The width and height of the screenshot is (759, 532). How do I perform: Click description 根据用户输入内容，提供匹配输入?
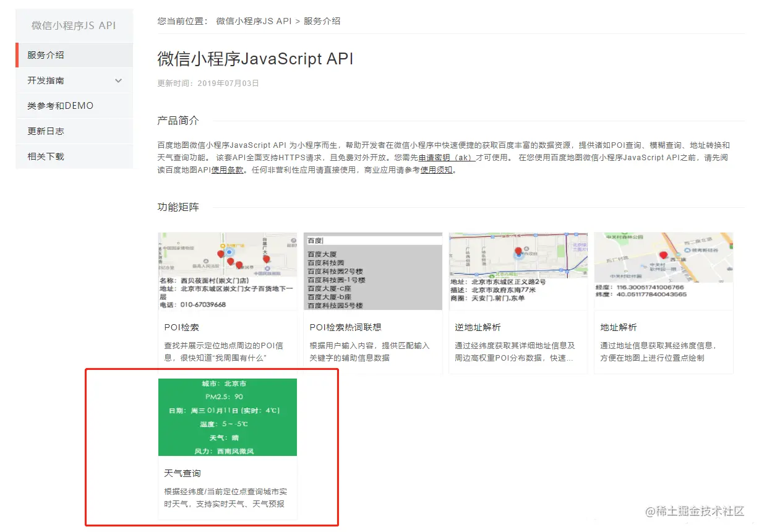point(370,351)
